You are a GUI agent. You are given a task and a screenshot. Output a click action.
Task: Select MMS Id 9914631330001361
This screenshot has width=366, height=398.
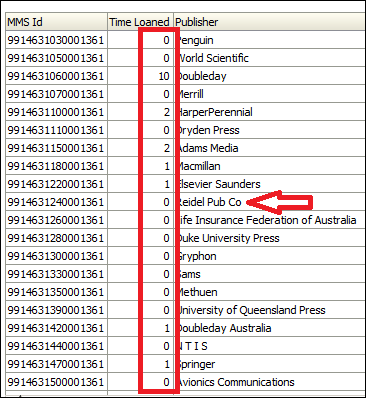point(56,274)
